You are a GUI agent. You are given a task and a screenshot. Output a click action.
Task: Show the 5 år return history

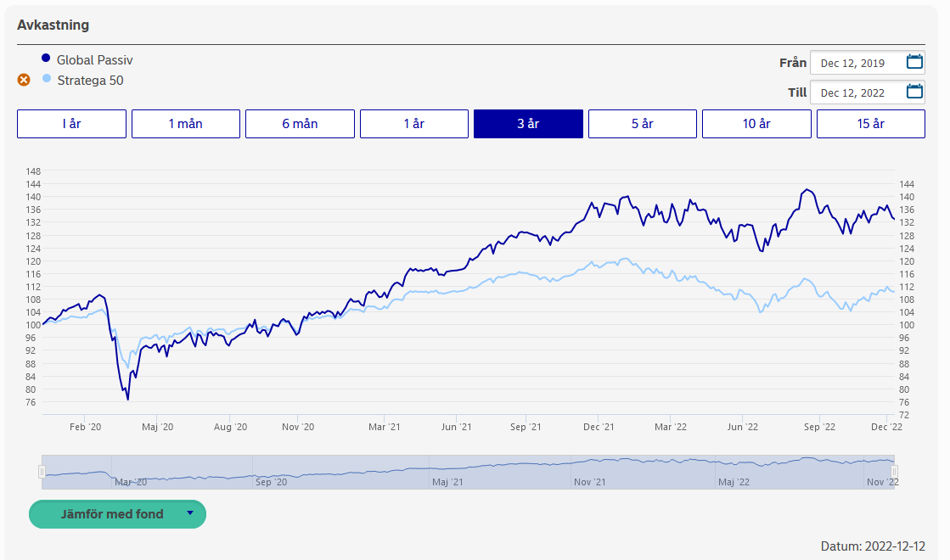point(643,124)
